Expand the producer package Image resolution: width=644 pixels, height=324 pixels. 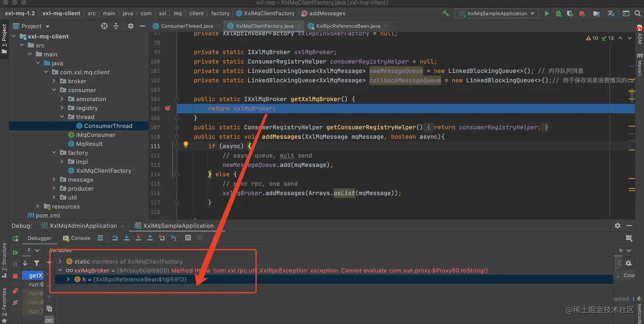point(54,188)
